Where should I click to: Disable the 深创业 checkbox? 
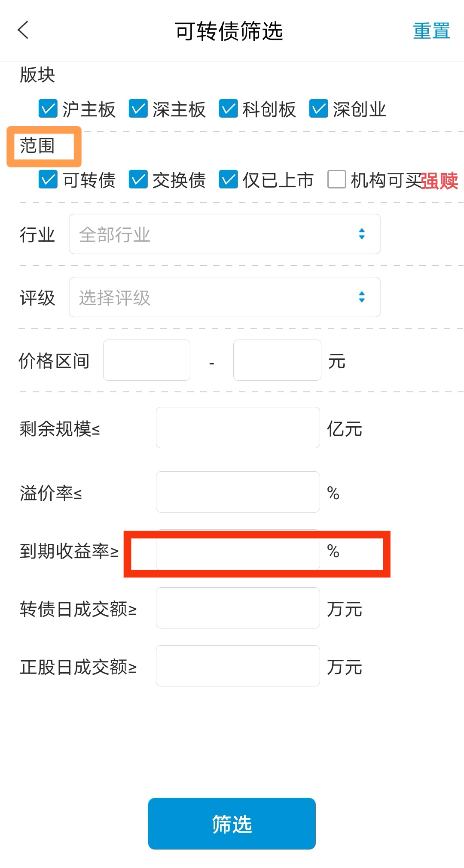pos(319,109)
